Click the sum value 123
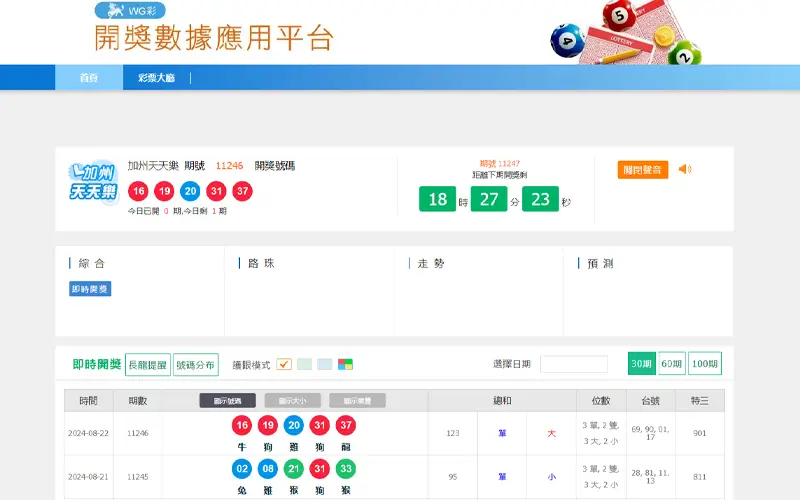The width and height of the screenshot is (800, 500). tap(453, 433)
